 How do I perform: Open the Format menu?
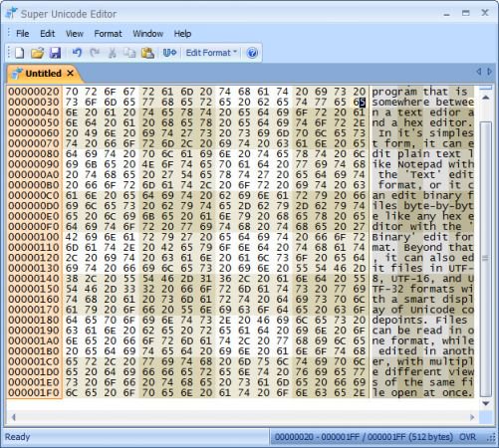point(108,34)
